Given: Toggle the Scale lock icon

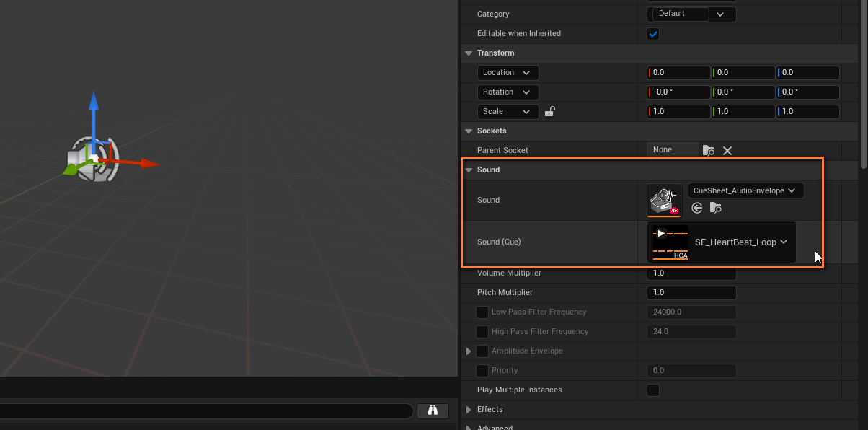Looking at the screenshot, I should point(549,112).
